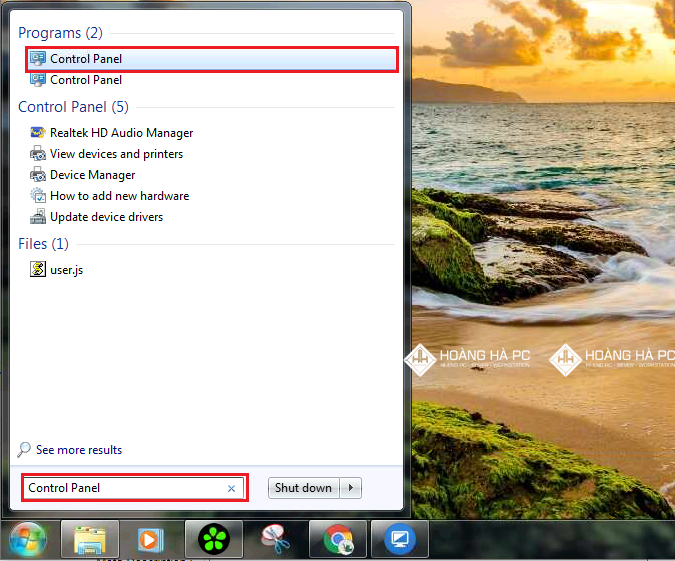
Task: Click the highlighted Control Panel result icon
Action: coord(37,59)
